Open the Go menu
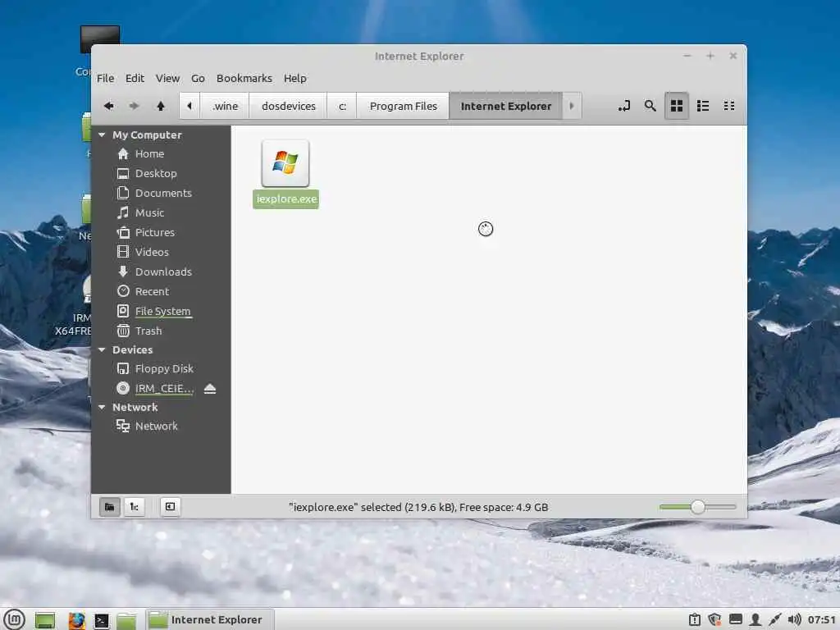 198,78
